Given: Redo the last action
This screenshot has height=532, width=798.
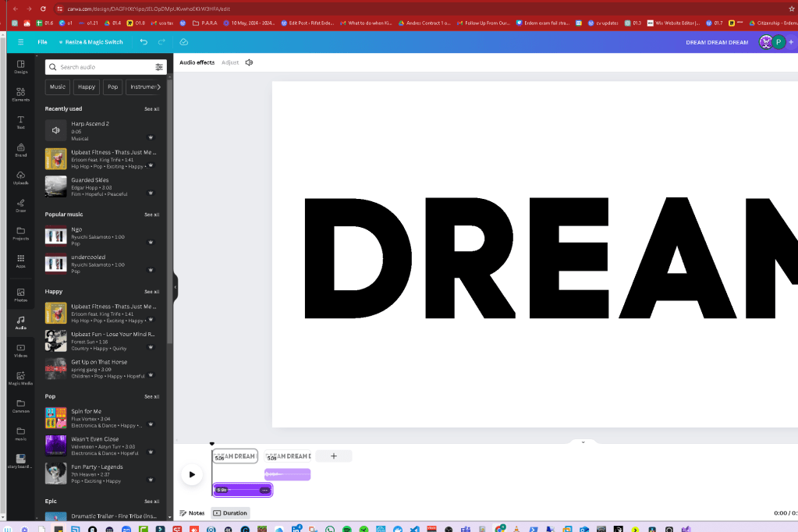Looking at the screenshot, I should pos(161,42).
